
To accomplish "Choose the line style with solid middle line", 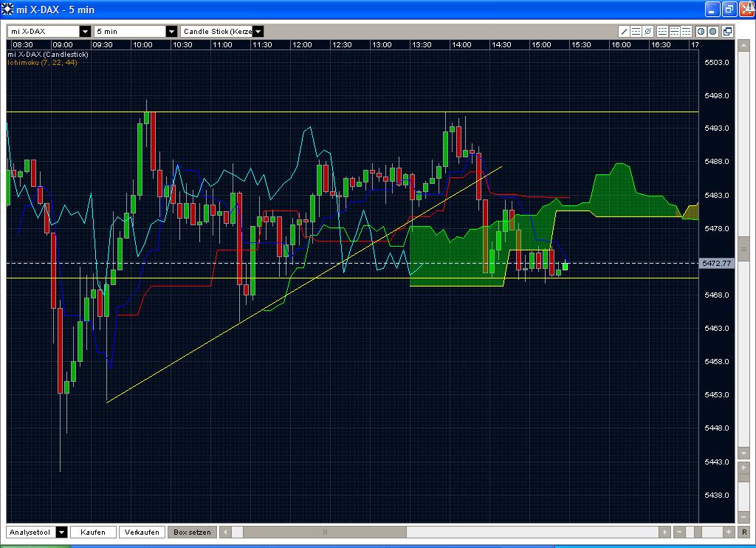I will click(675, 31).
